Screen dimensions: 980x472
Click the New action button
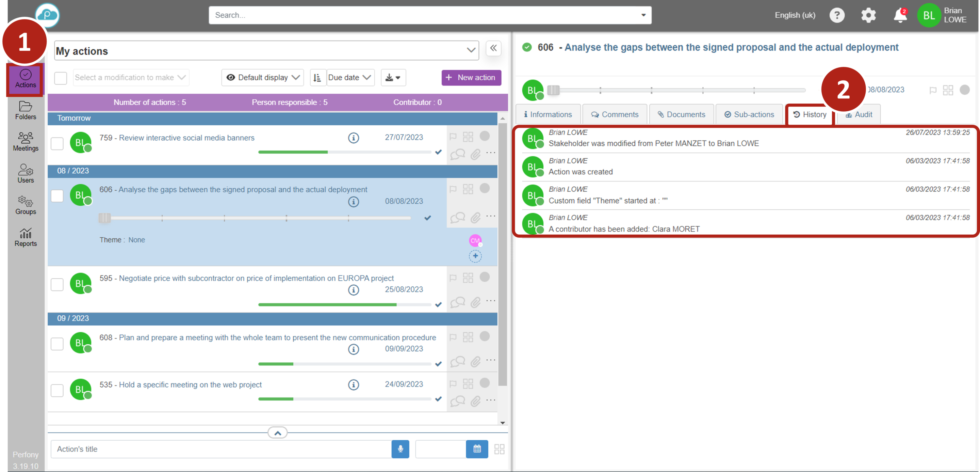pos(471,78)
